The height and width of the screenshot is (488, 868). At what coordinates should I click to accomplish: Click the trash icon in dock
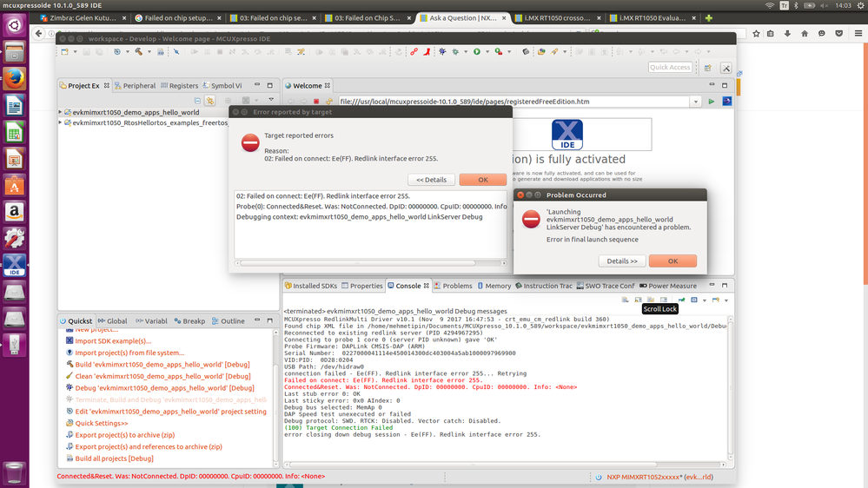click(x=15, y=473)
